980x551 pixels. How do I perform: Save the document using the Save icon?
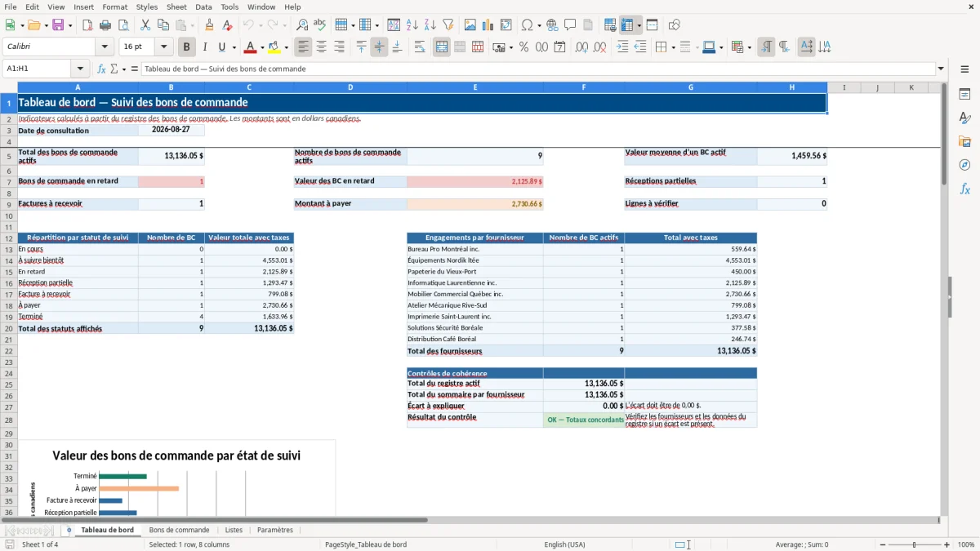coord(58,25)
